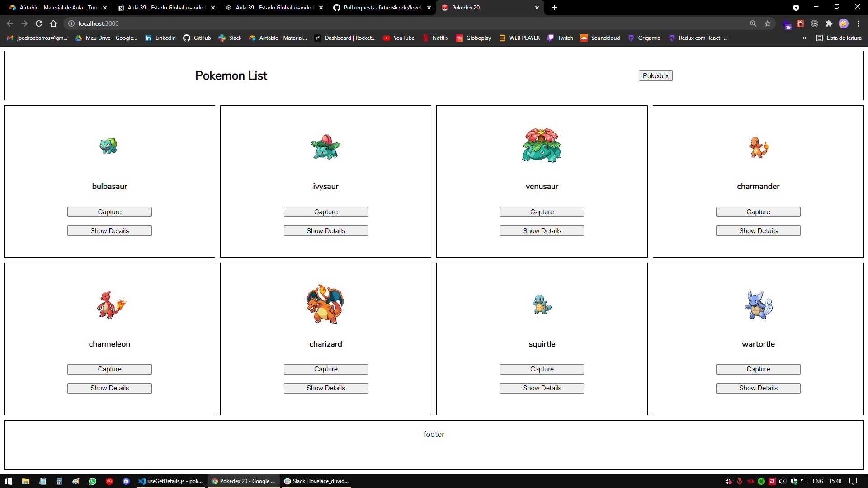Open the Twitch bookmark
Image resolution: width=868 pixels, height=488 pixels.
click(x=560, y=38)
